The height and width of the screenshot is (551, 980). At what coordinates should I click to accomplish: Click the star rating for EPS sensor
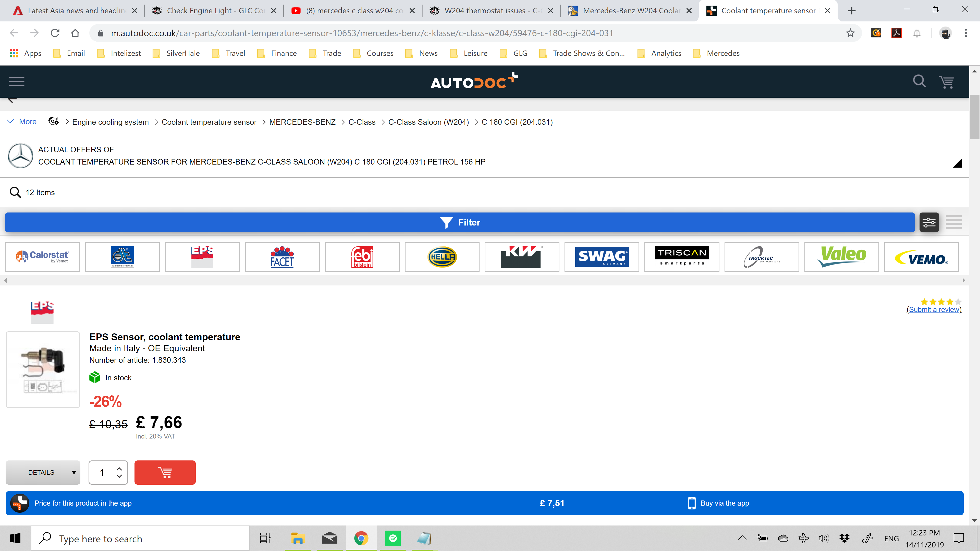[940, 302]
